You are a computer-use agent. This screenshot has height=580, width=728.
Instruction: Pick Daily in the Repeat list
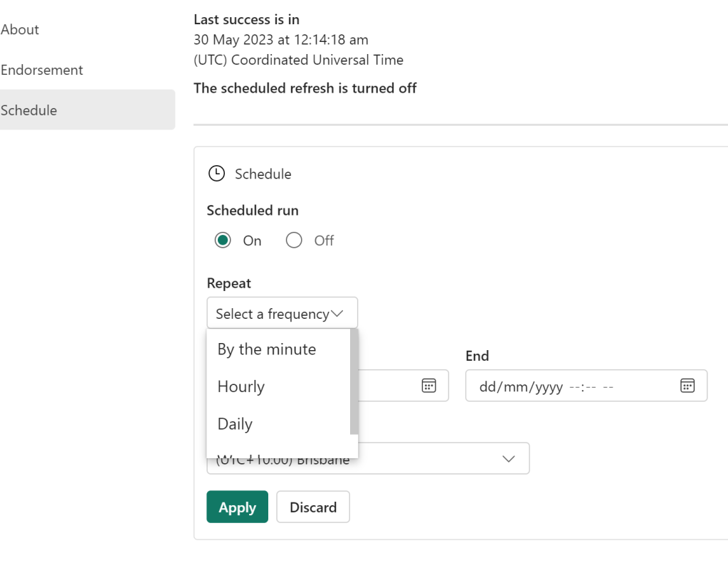[235, 424]
